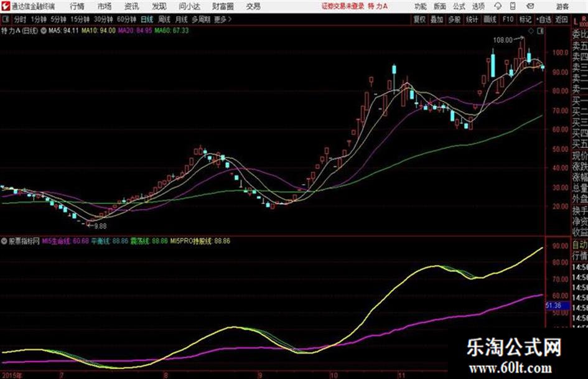Open the 发现 menu
588x379 pixels.
[x=159, y=6]
